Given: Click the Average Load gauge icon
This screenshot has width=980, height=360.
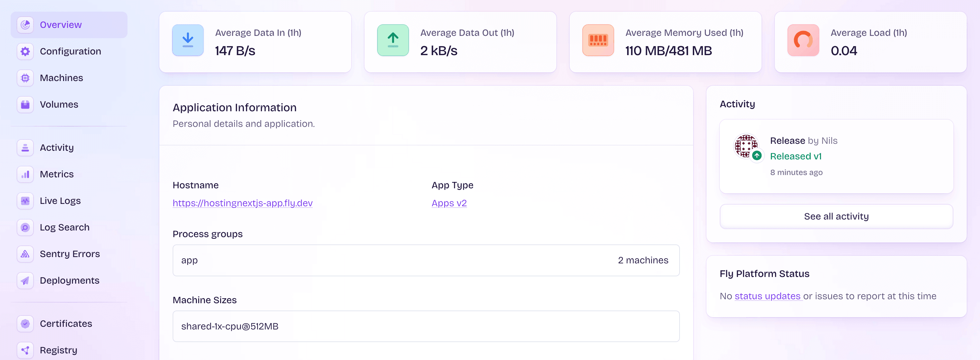Looking at the screenshot, I should (803, 40).
